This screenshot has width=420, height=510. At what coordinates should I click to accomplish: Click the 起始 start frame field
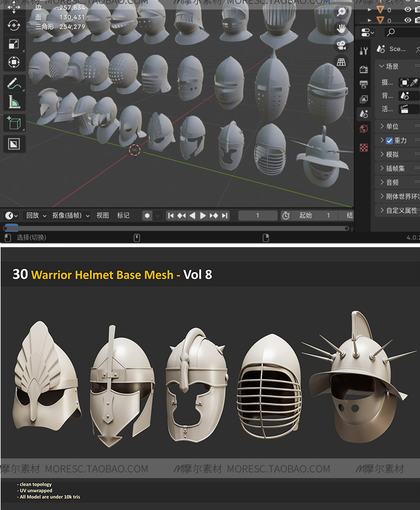click(x=314, y=215)
